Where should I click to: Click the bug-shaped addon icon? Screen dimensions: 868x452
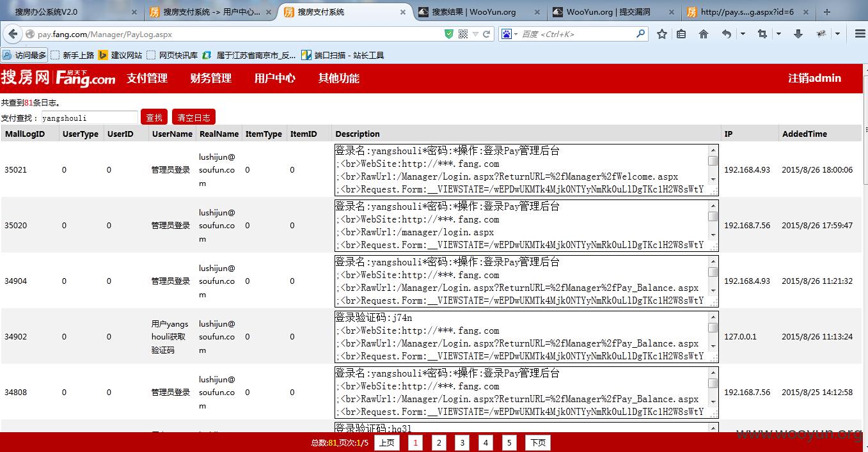tap(821, 34)
